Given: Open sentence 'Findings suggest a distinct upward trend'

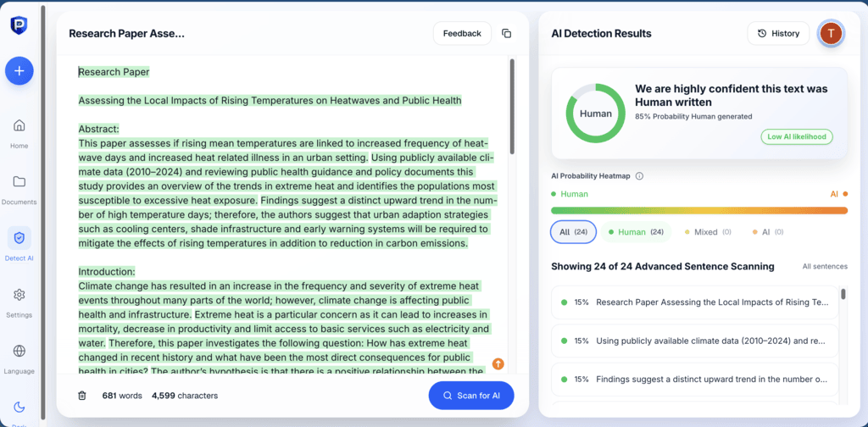Looking at the screenshot, I should [x=695, y=380].
